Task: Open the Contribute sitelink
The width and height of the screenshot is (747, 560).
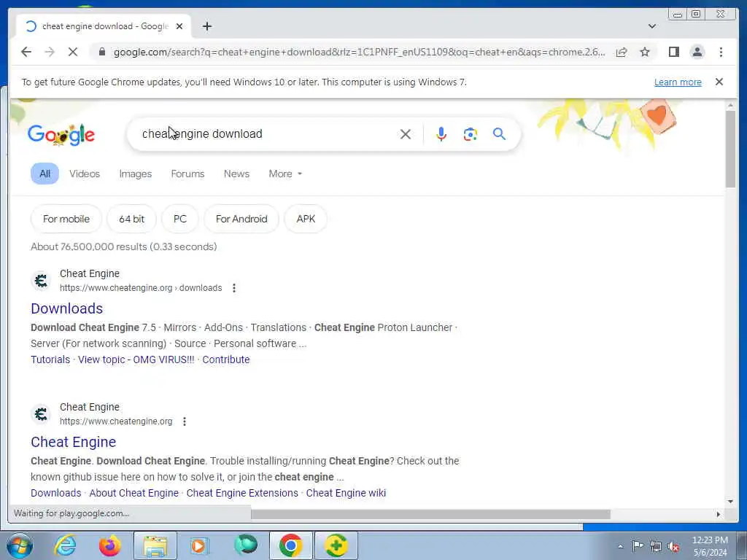Action: pos(226,359)
